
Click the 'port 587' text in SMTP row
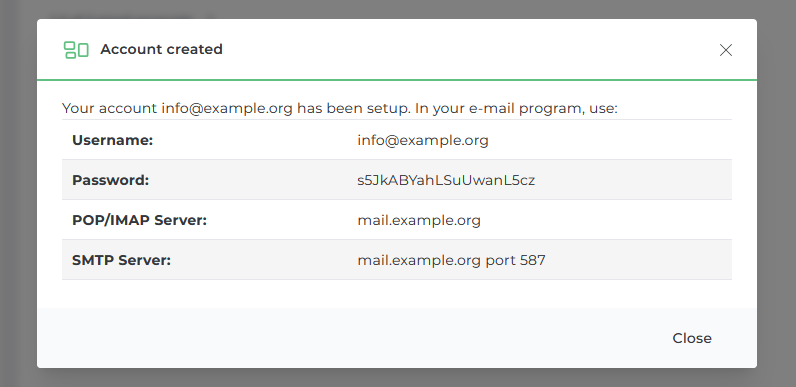pos(515,261)
